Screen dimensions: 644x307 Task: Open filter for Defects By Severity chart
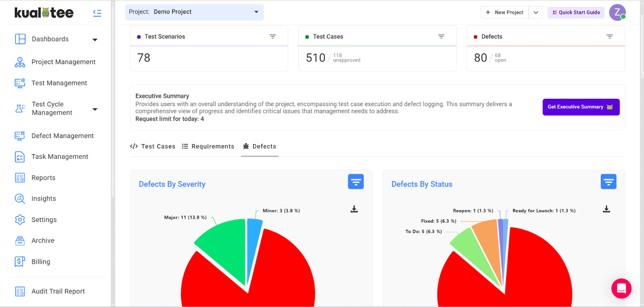point(355,182)
